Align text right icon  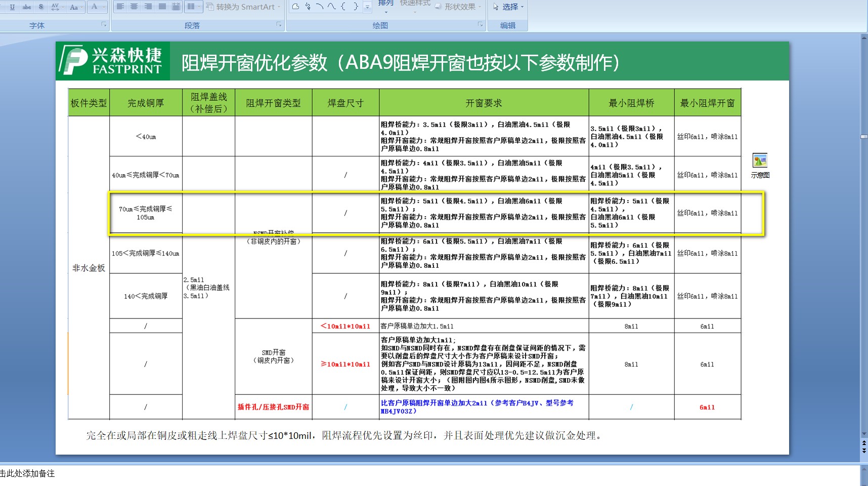coord(148,7)
